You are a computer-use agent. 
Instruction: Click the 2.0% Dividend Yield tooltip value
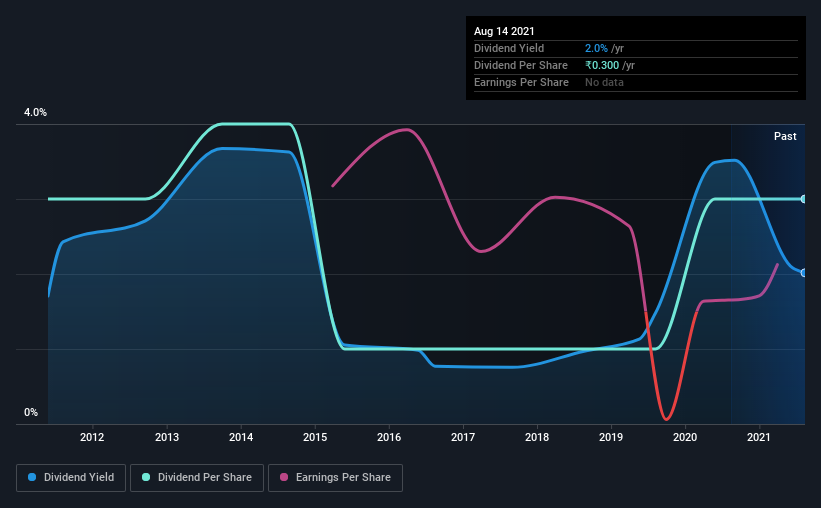click(x=596, y=48)
